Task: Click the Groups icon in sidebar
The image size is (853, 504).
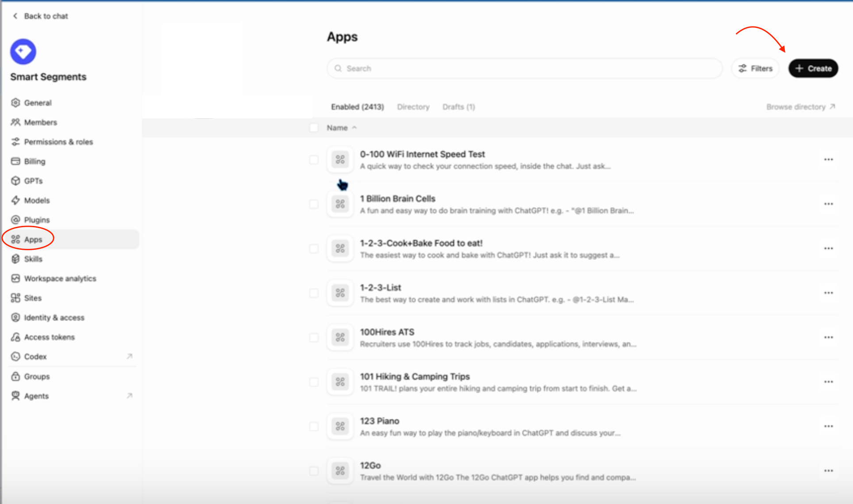Action: pos(15,376)
